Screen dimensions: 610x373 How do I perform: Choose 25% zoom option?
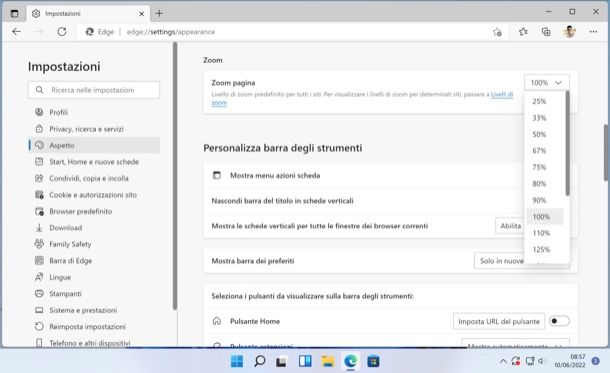[x=545, y=101]
